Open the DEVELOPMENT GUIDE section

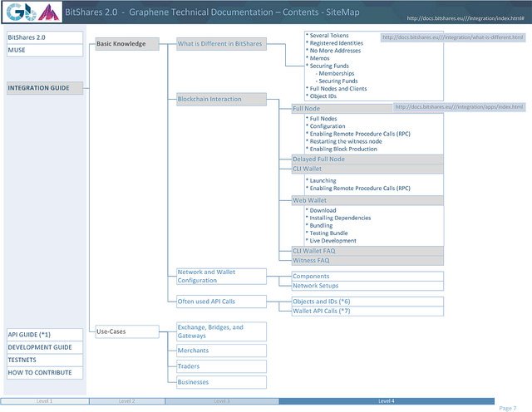tap(45, 347)
